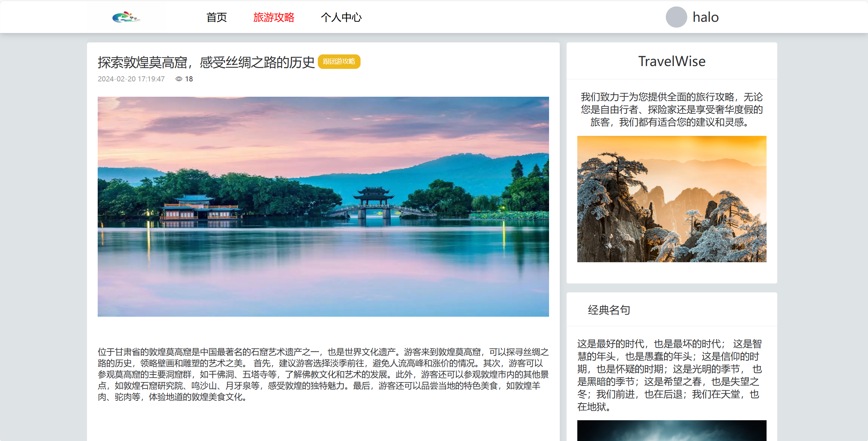Click the halo username text
The width and height of the screenshot is (868, 441).
click(x=706, y=17)
